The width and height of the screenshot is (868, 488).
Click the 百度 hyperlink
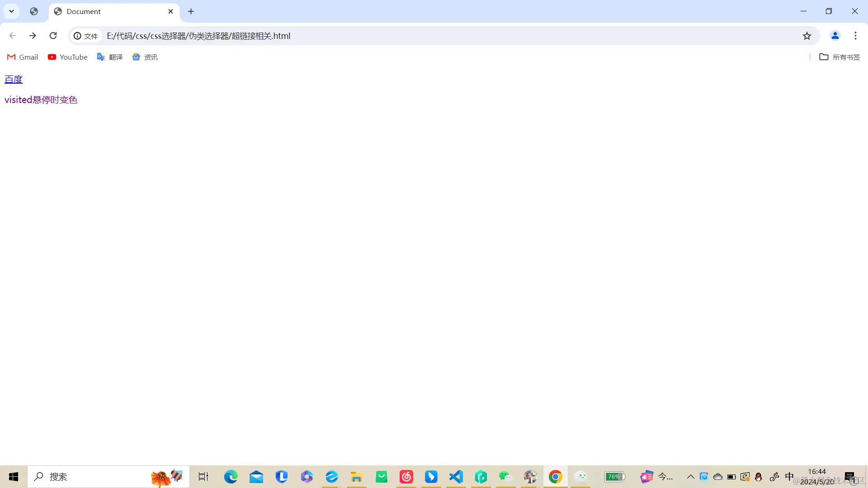(14, 79)
